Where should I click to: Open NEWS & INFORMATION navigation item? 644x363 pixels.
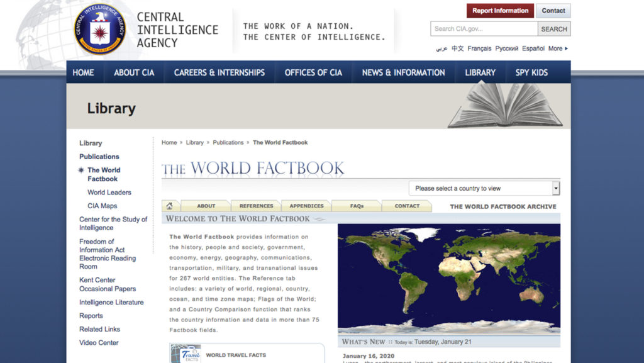[x=403, y=73]
